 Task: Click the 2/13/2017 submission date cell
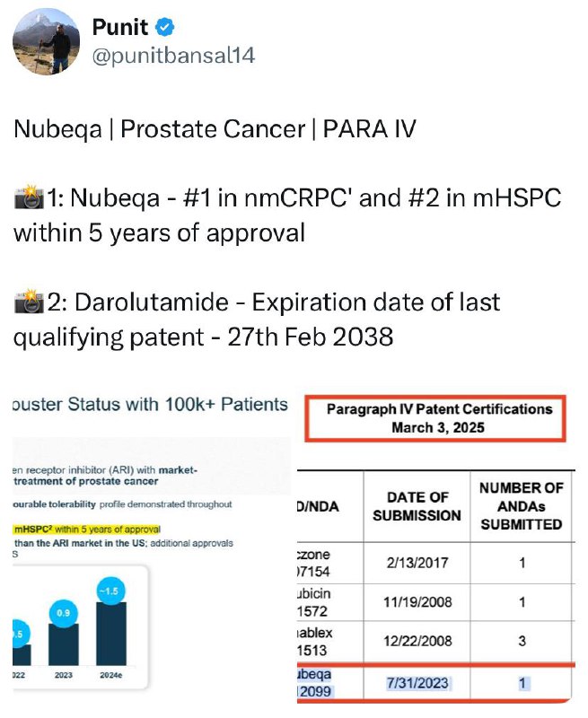pyautogui.click(x=417, y=563)
